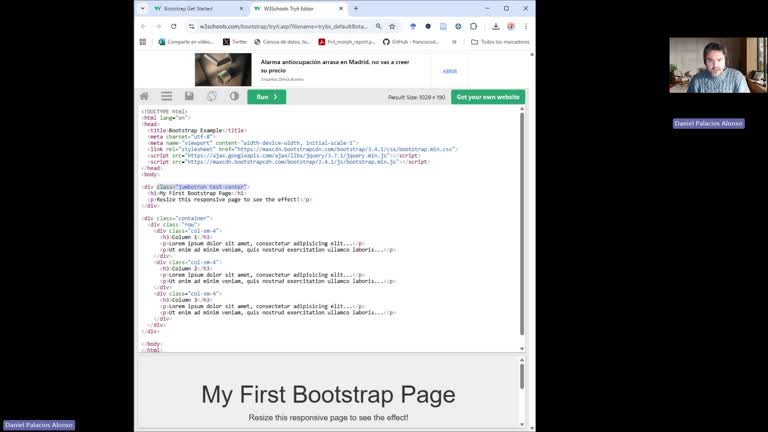
Task: Open the PDF report bookmark
Action: tap(347, 42)
